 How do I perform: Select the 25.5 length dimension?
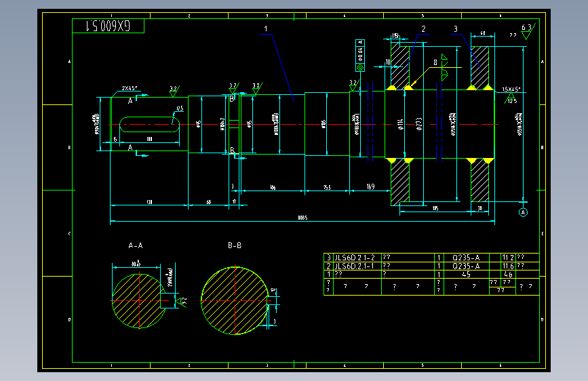[327, 187]
